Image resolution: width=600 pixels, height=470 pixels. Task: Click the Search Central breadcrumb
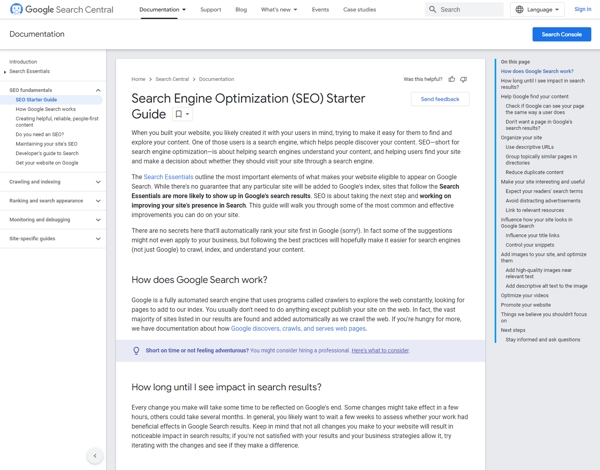(x=172, y=79)
